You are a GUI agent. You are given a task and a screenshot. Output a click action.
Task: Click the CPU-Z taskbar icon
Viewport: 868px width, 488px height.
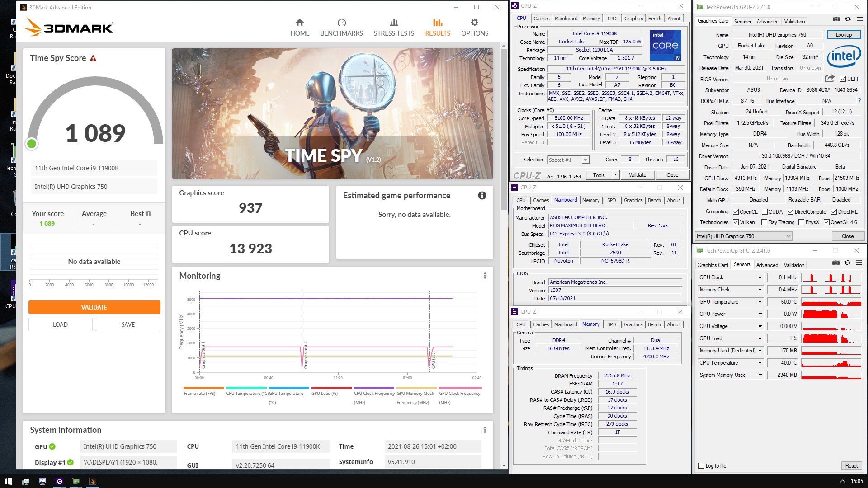[59, 481]
